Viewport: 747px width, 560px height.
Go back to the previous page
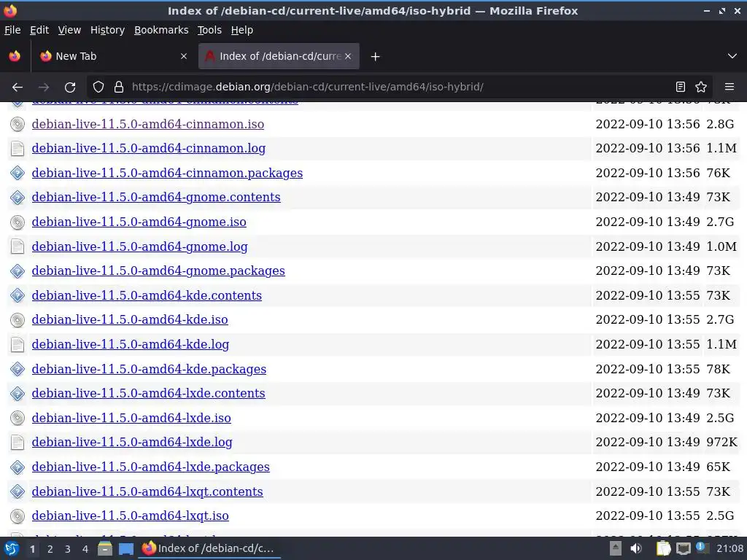(x=18, y=87)
